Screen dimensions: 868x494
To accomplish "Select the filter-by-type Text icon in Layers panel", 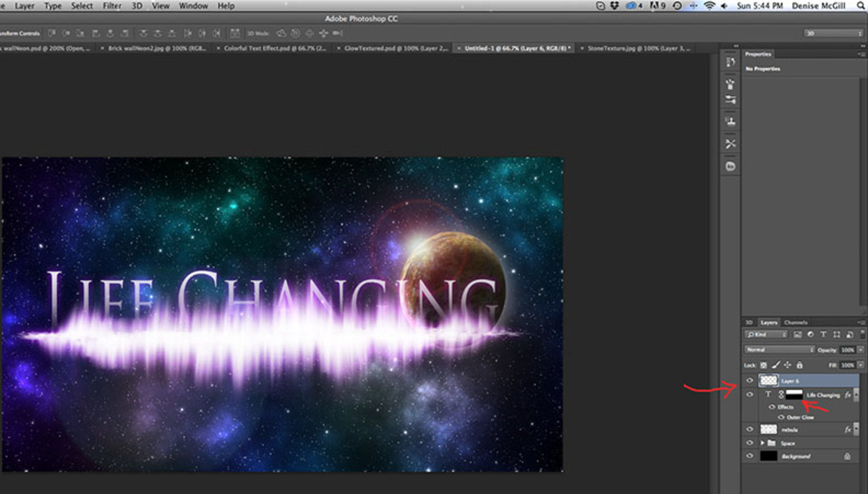I will [x=823, y=333].
